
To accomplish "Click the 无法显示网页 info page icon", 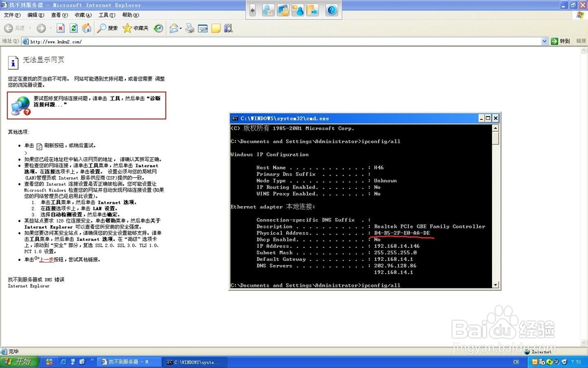I will tap(13, 62).
